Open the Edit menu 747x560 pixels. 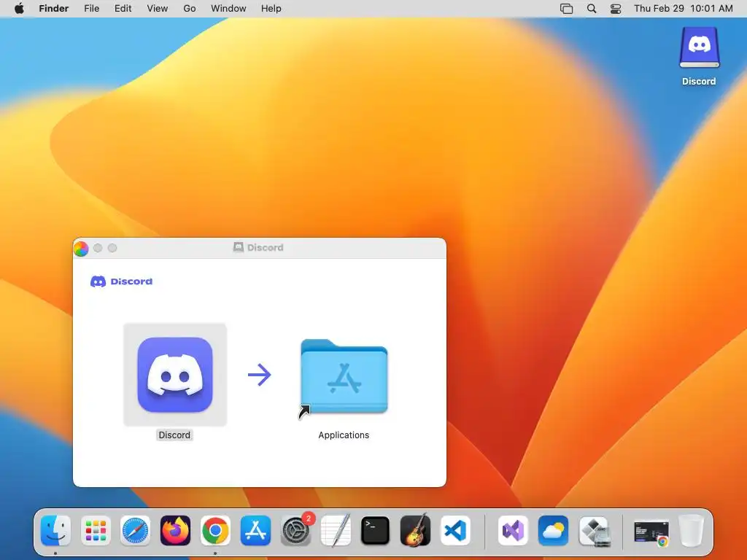coord(123,9)
